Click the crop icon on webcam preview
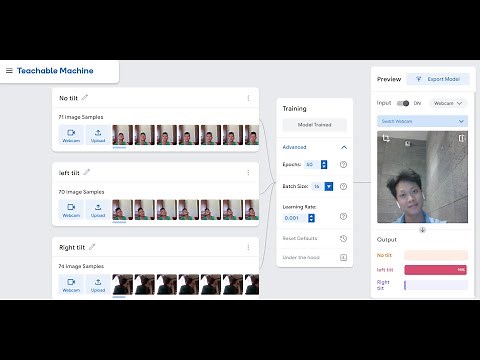This screenshot has height=360, width=480. (386, 138)
